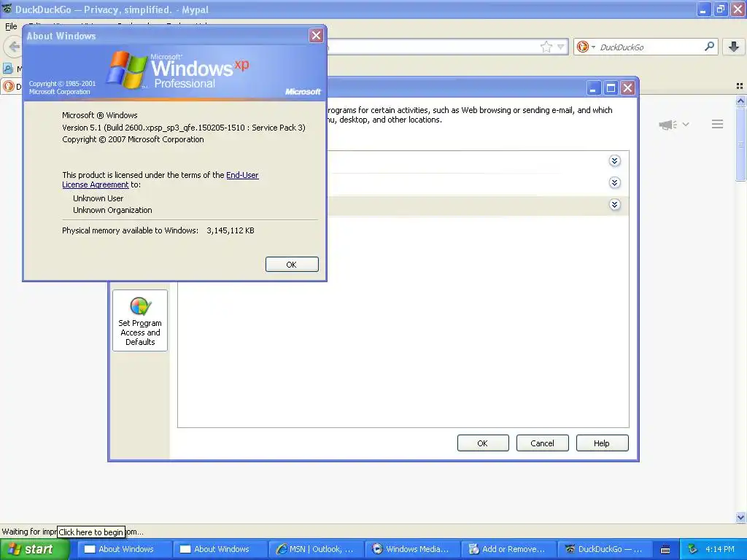Image resolution: width=747 pixels, height=560 pixels.
Task: Click the megaphone icon on the DuckDuckGo page
Action: pyautogui.click(x=668, y=125)
